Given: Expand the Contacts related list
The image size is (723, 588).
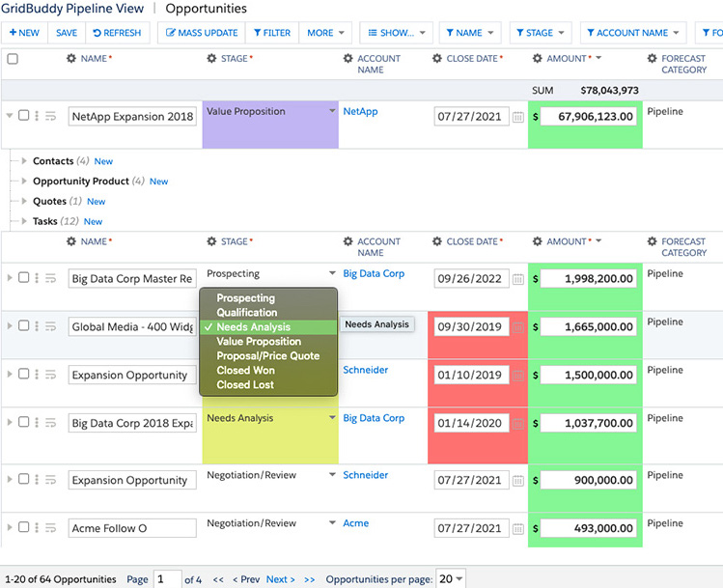Looking at the screenshot, I should [24, 161].
